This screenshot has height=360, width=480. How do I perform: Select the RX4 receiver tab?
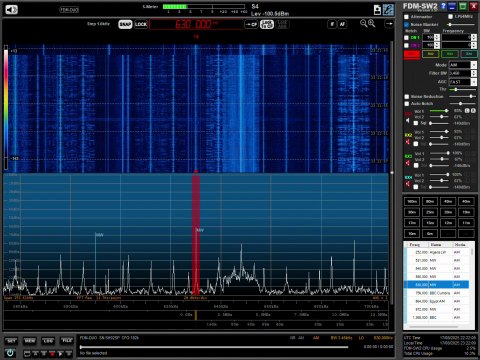469,54
